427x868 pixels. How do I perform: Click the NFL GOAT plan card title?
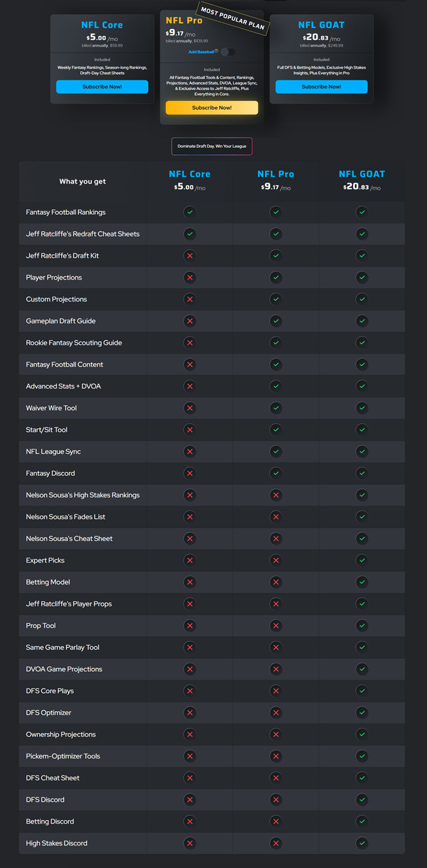(x=322, y=25)
